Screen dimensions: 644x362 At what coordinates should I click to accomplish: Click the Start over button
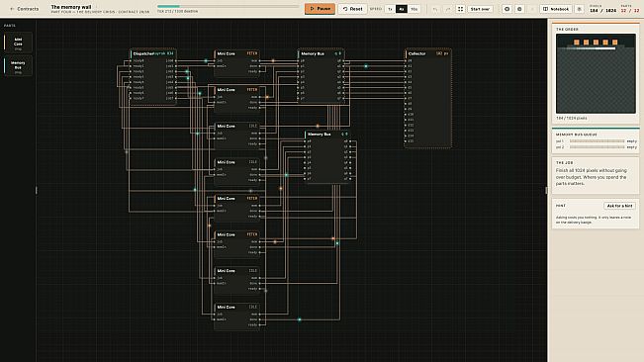click(480, 9)
